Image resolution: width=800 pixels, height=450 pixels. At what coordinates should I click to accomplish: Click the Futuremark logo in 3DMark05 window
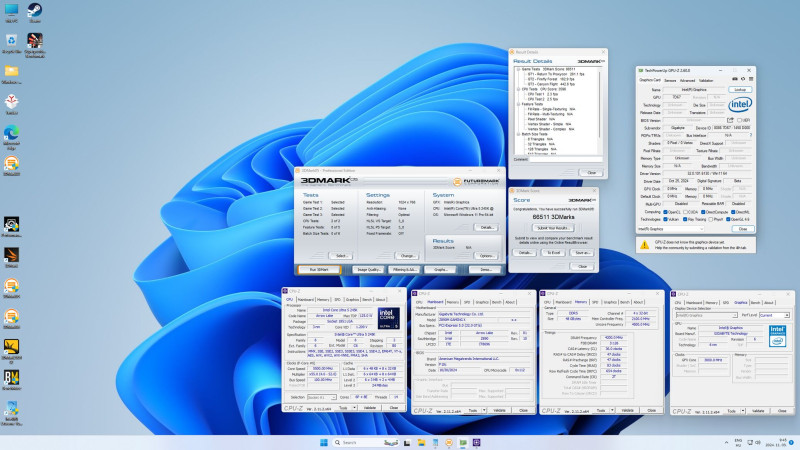coord(476,182)
